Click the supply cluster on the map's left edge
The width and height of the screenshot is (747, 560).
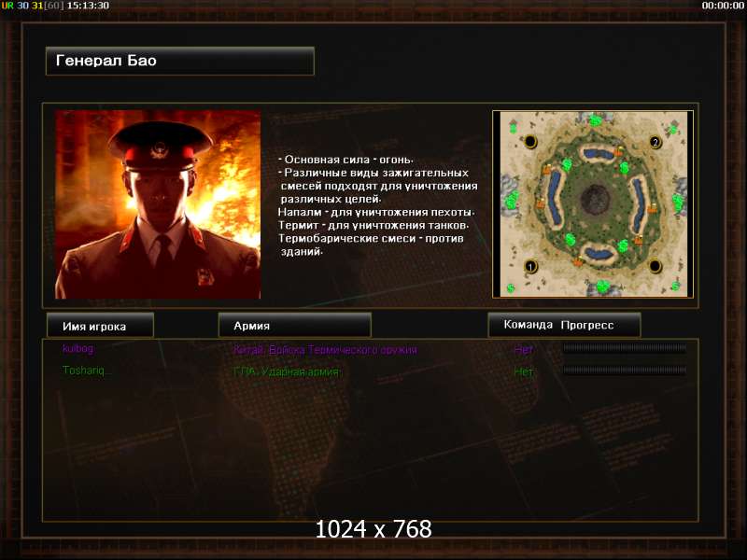point(512,200)
